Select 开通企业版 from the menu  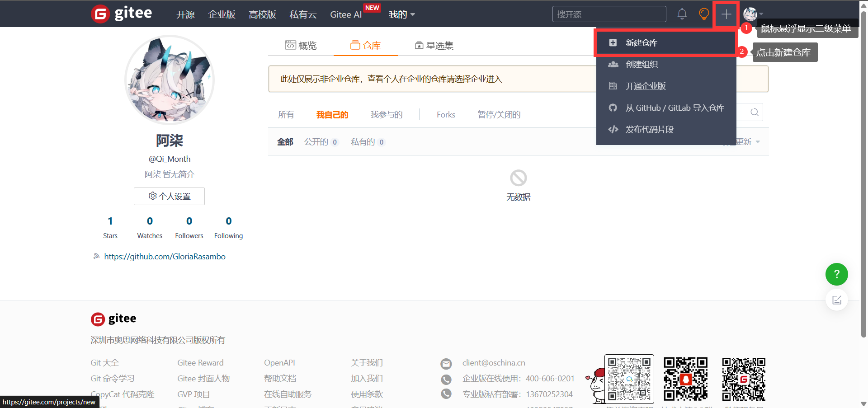click(666, 86)
